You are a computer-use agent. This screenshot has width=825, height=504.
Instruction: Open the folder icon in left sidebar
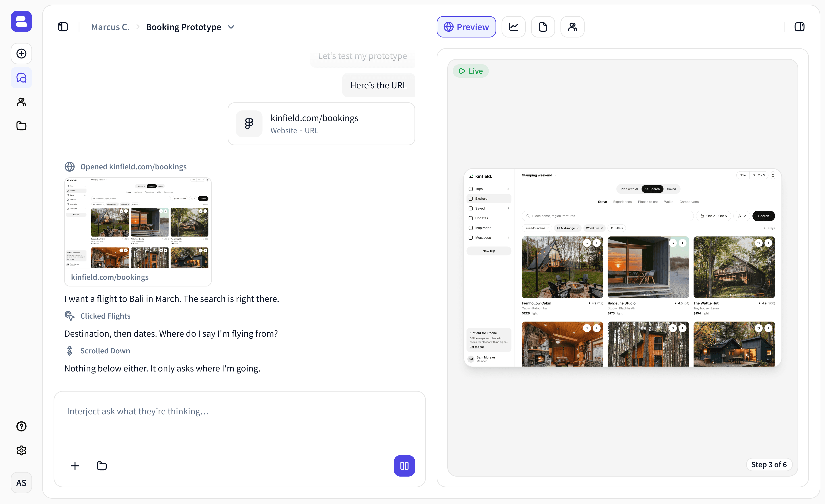pyautogui.click(x=21, y=126)
